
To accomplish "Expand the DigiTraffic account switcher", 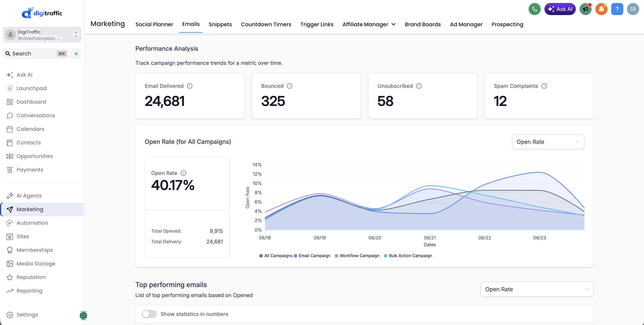I will (x=42, y=35).
